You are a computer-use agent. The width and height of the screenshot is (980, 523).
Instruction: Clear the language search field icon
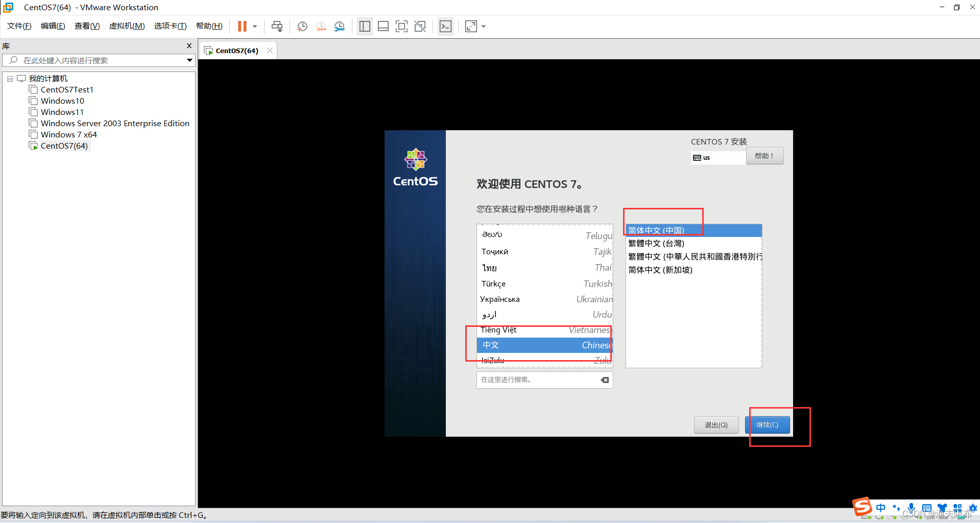pyautogui.click(x=605, y=380)
